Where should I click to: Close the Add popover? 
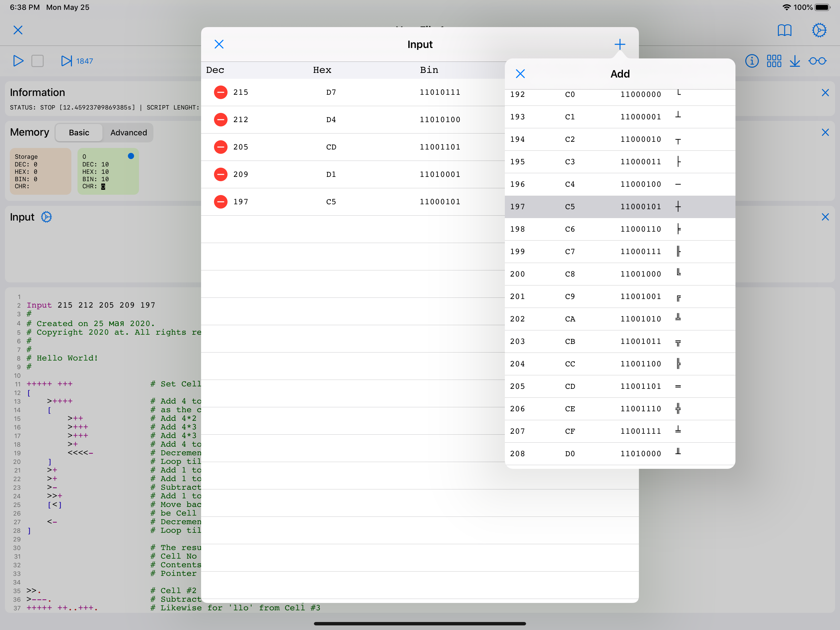pyautogui.click(x=520, y=74)
